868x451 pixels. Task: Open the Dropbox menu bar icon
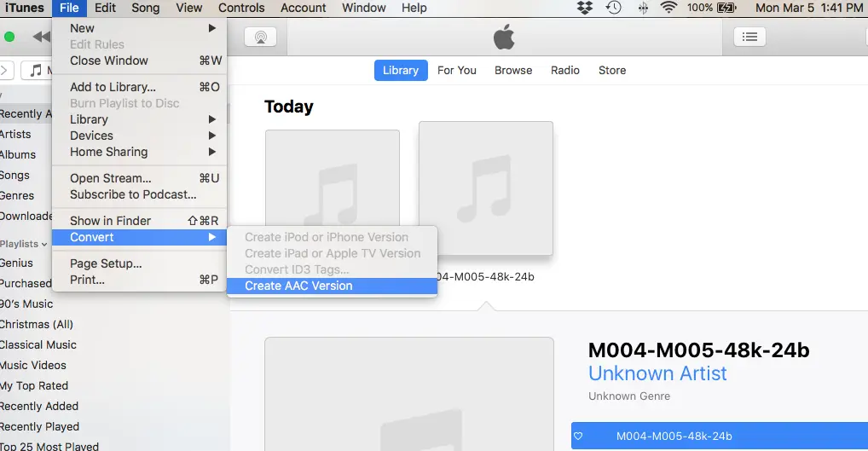tap(585, 8)
